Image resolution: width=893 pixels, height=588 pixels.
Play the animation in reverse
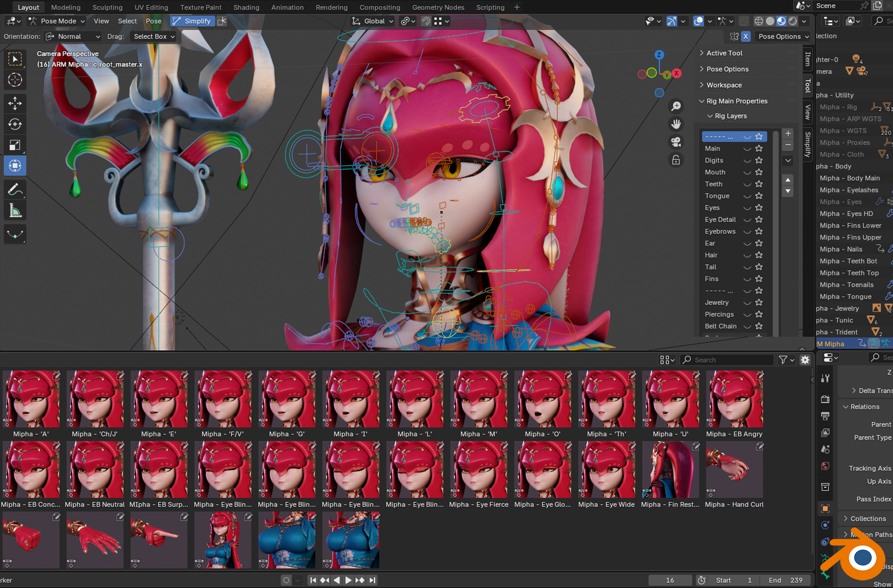tap(337, 580)
